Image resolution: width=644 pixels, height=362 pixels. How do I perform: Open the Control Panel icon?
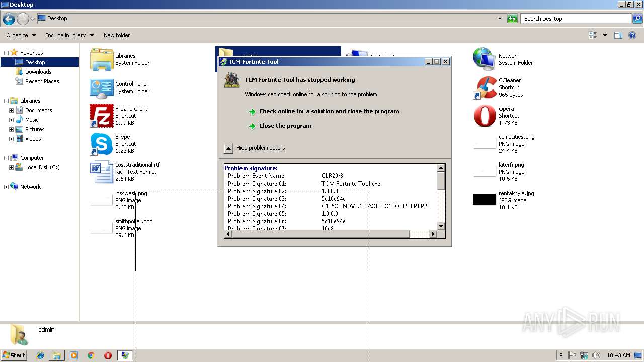(x=102, y=87)
